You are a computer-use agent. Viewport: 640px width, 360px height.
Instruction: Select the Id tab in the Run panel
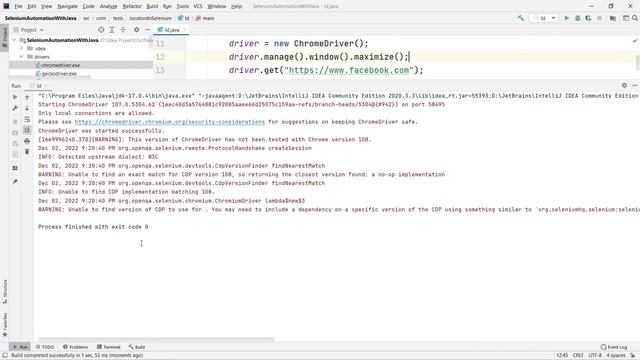pos(39,86)
